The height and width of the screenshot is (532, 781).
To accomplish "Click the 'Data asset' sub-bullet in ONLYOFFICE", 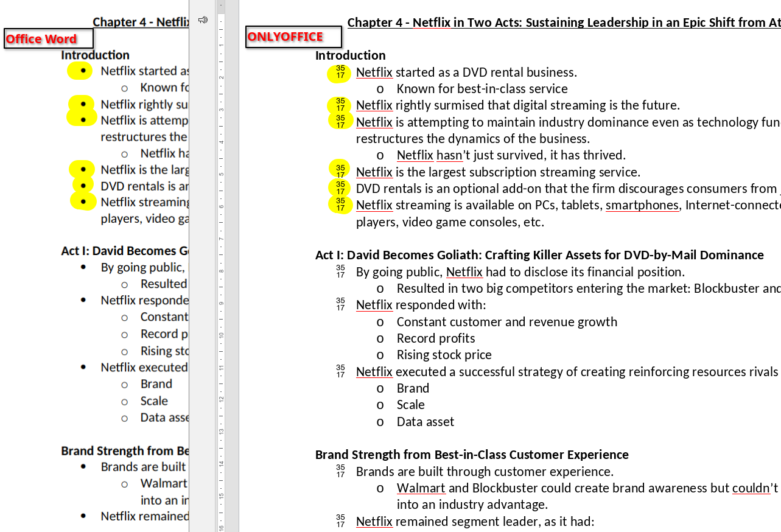I will coord(426,422).
